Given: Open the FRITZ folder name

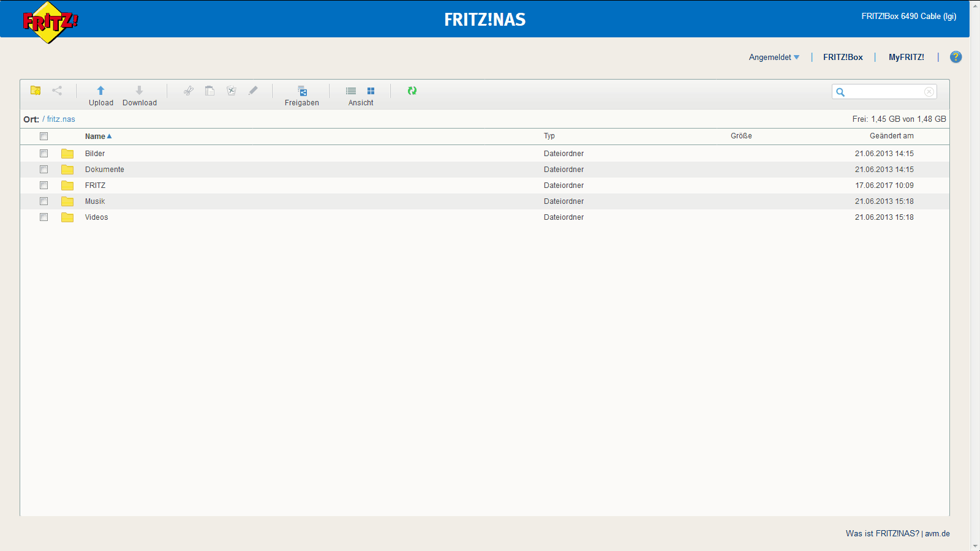Looking at the screenshot, I should point(95,186).
